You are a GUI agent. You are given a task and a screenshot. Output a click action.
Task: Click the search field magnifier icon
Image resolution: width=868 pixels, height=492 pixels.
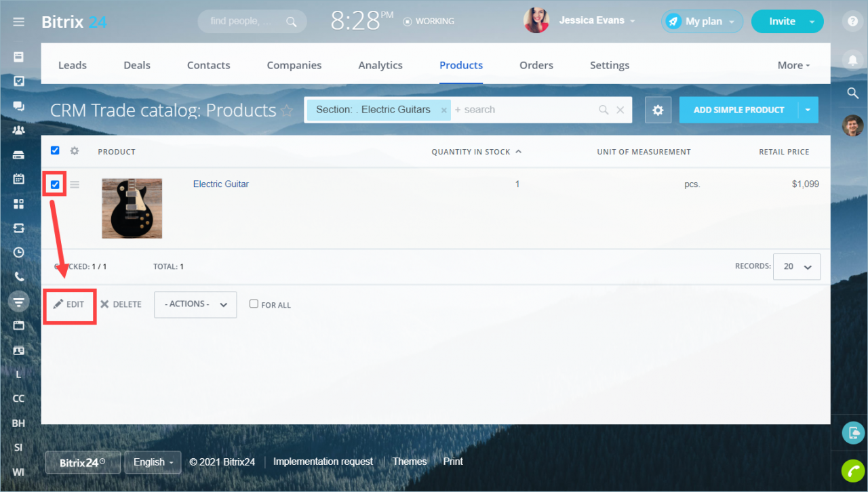(x=604, y=110)
